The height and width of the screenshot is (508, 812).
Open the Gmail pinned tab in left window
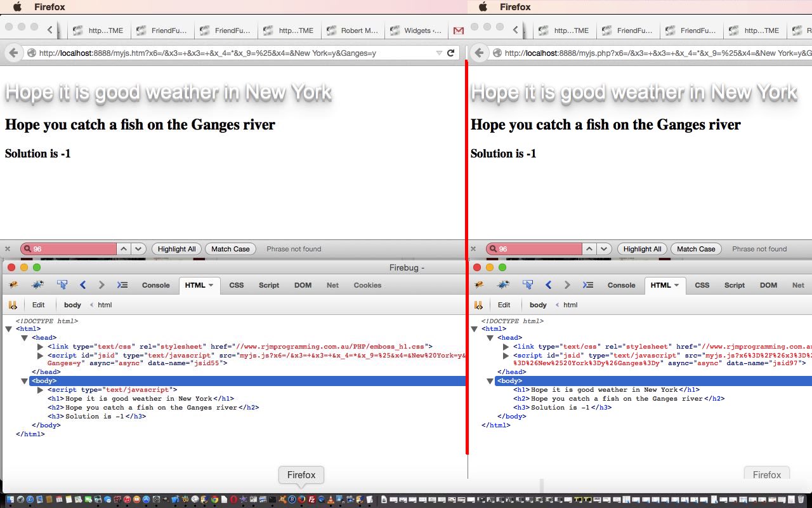tap(458, 30)
